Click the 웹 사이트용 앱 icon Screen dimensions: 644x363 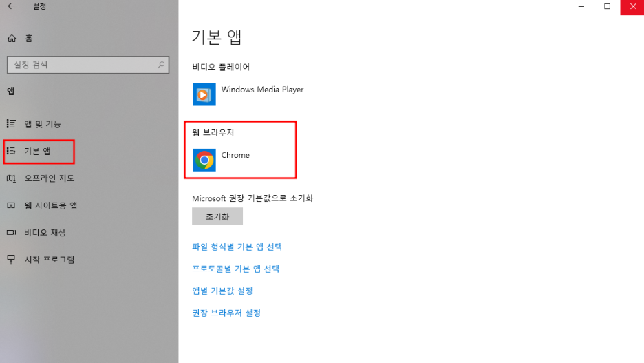coord(11,205)
